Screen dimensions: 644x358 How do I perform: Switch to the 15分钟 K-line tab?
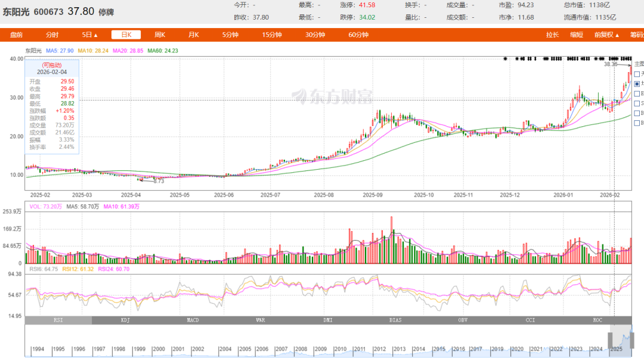[272, 35]
